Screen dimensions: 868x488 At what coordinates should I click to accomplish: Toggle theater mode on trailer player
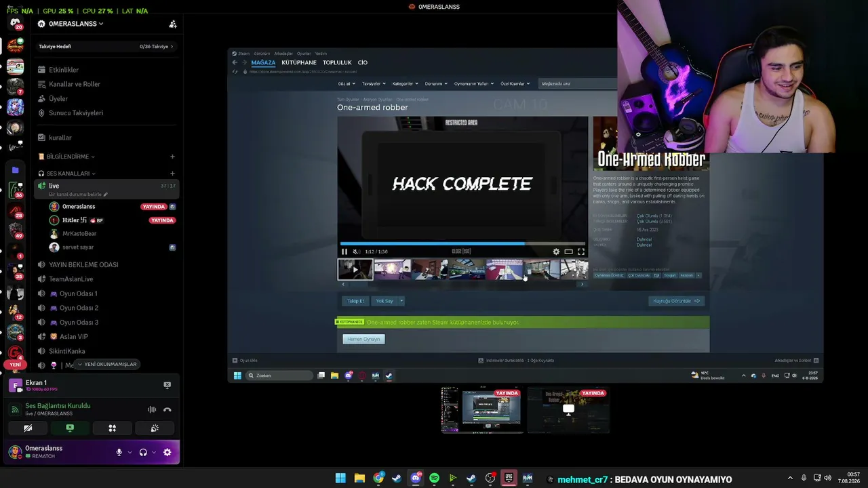568,251
